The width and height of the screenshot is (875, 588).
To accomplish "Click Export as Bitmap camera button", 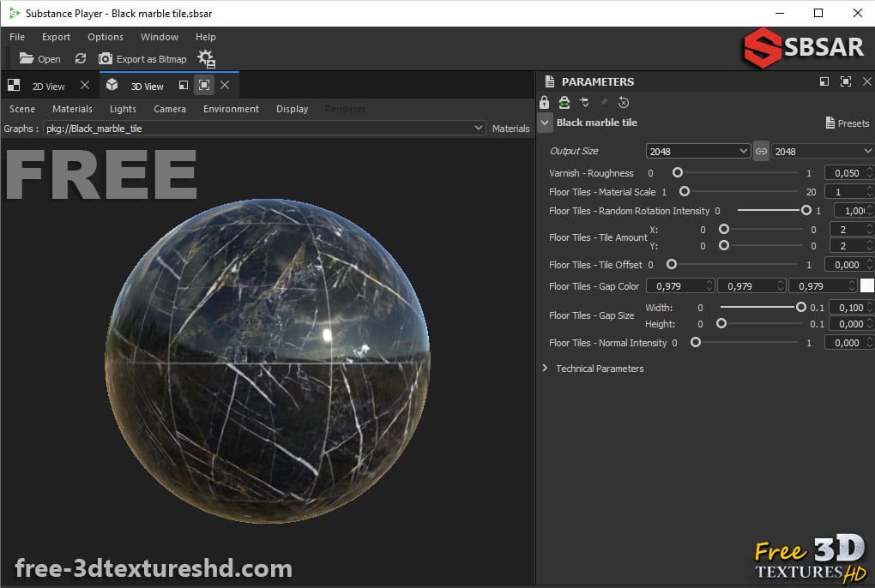I will point(143,58).
